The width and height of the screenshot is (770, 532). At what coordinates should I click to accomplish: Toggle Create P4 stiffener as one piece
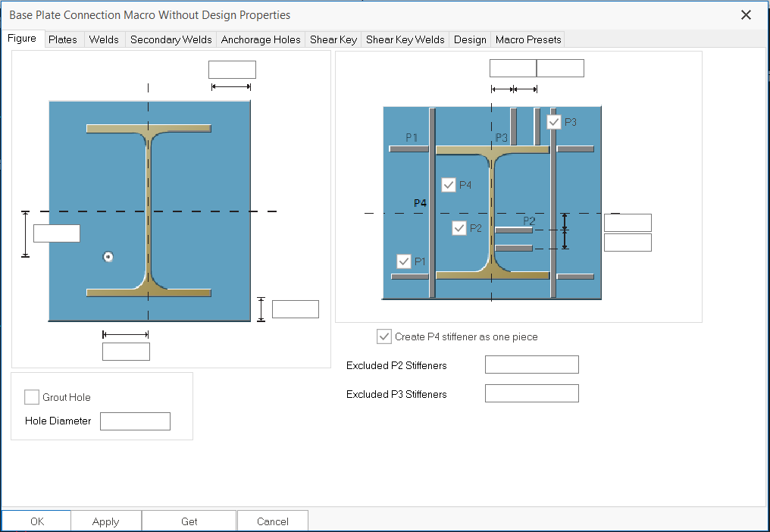pos(384,336)
